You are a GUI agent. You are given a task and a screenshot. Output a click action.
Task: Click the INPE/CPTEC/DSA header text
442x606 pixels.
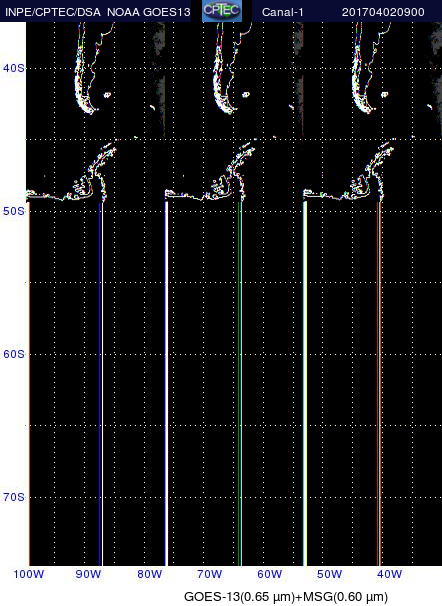pos(53,12)
